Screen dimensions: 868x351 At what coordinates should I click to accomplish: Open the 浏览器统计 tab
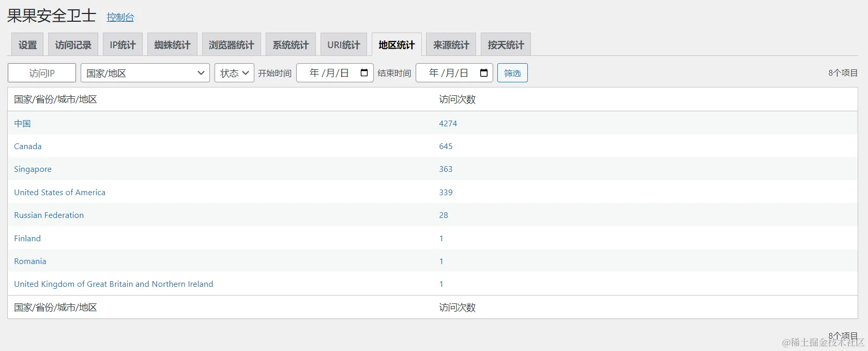[231, 45]
